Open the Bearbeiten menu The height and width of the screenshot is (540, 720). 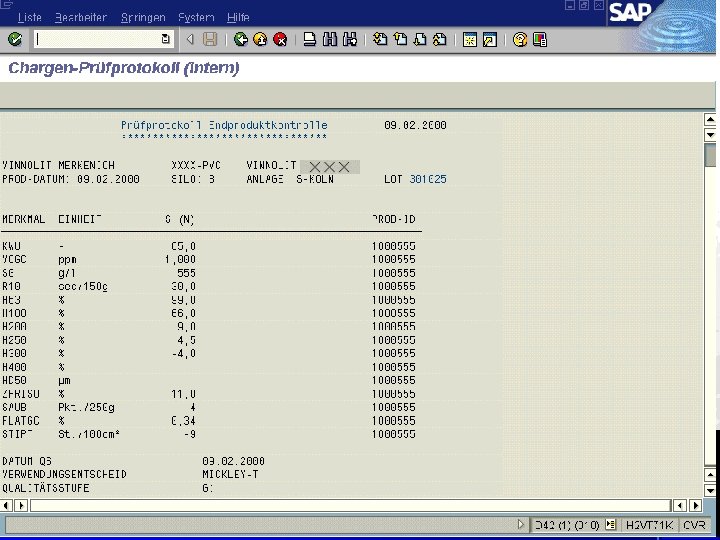(x=81, y=17)
